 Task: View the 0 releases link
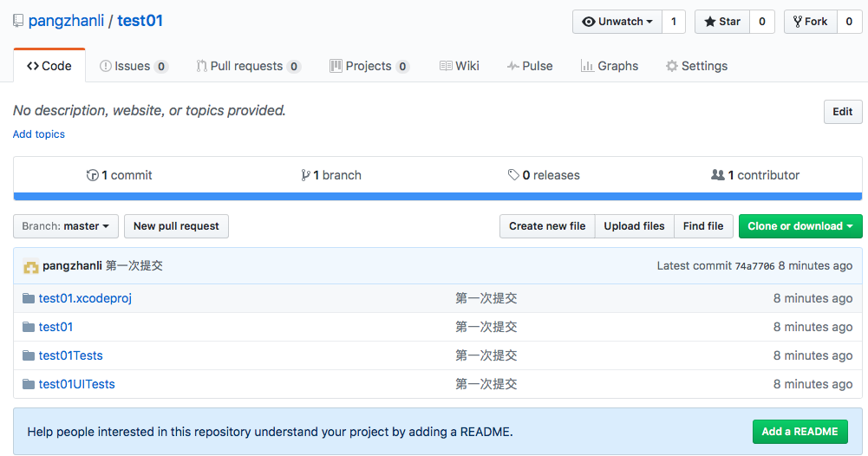tap(544, 175)
